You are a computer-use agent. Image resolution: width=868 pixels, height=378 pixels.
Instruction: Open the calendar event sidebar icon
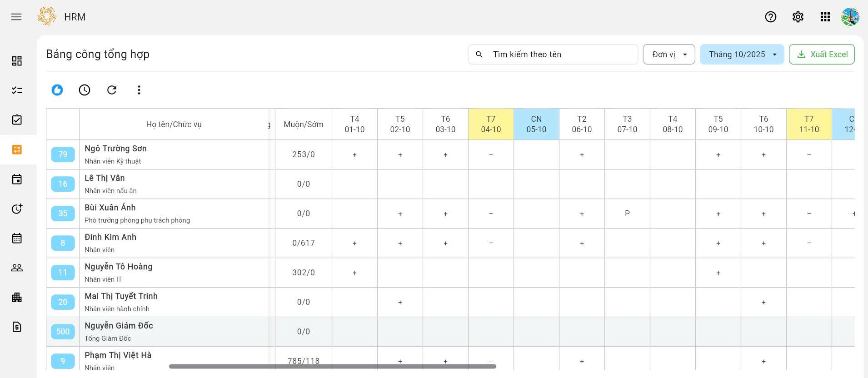(x=17, y=179)
